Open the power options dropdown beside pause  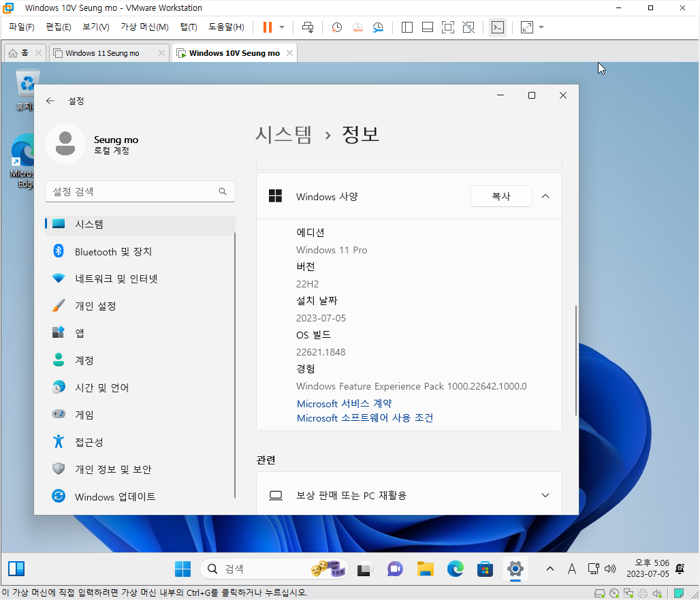(x=282, y=27)
